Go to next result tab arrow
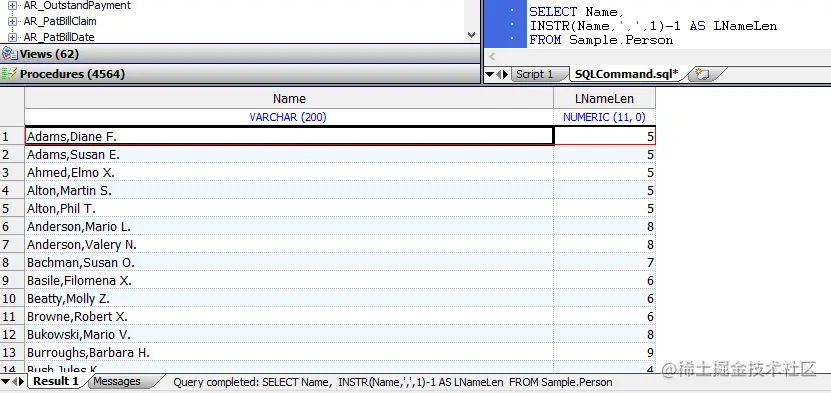Screen dimensions: 831x393 [21, 381]
